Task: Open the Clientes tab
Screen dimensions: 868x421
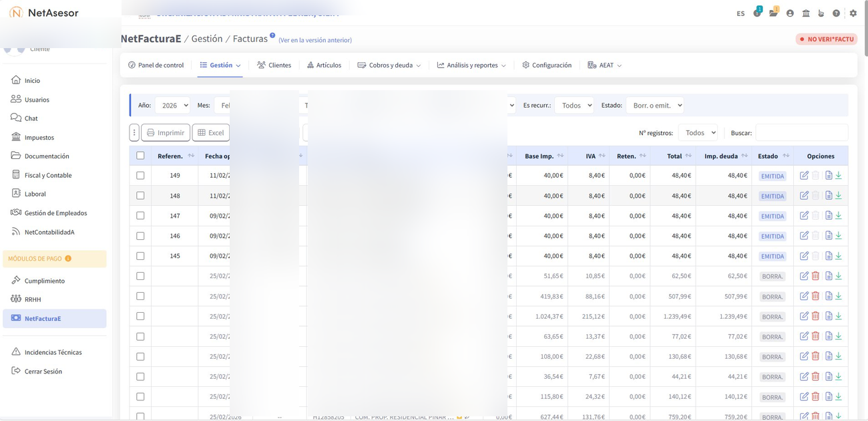Action: 274,65
